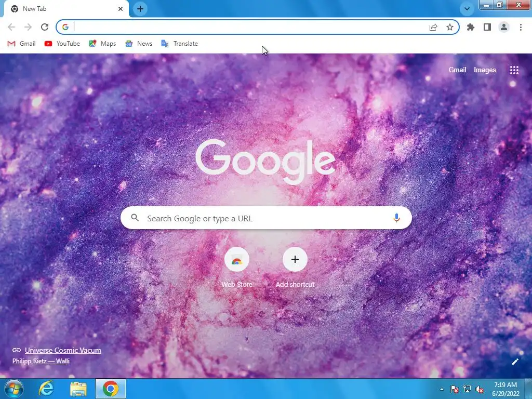The width and height of the screenshot is (532, 399).
Task: Launch Internet Explorer from taskbar
Action: click(x=46, y=389)
